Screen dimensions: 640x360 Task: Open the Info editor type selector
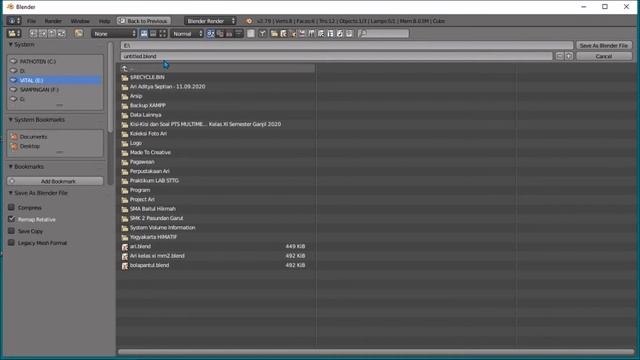click(14, 20)
